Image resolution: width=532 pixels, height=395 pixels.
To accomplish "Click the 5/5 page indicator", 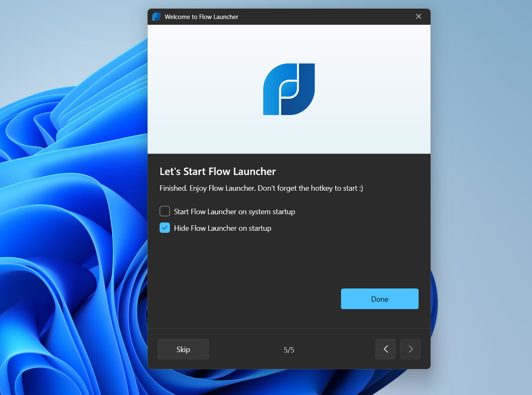I will pyautogui.click(x=289, y=350).
